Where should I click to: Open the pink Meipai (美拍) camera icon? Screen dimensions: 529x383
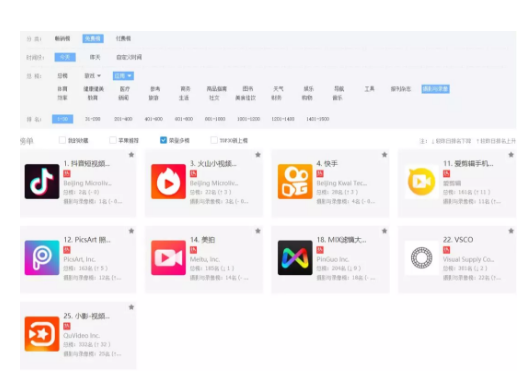coord(168,258)
